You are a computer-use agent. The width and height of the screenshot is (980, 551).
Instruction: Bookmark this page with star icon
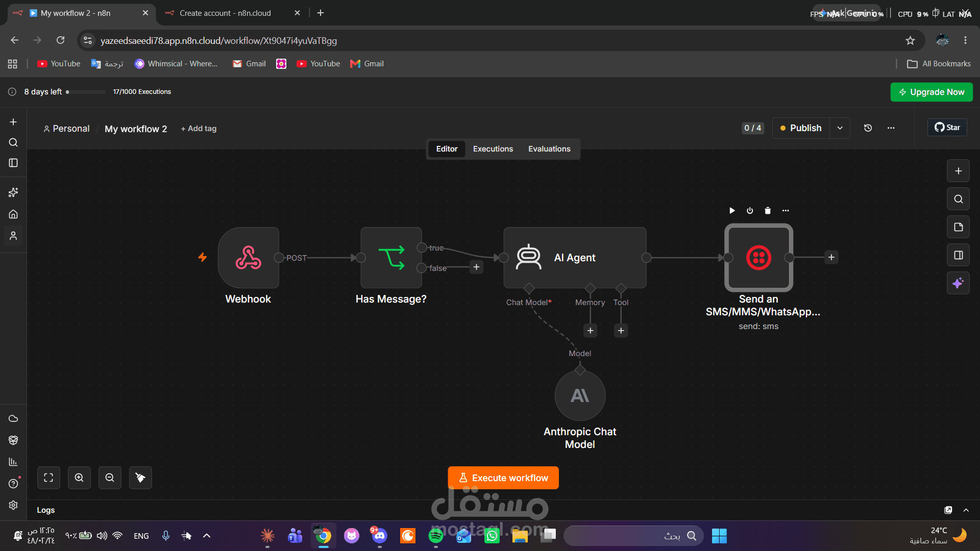point(910,40)
